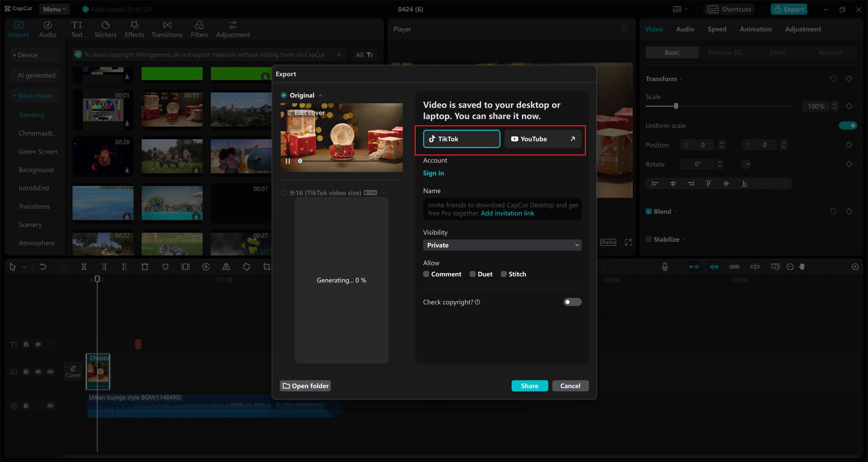Click the Sign in link
868x462 pixels.
(x=433, y=173)
